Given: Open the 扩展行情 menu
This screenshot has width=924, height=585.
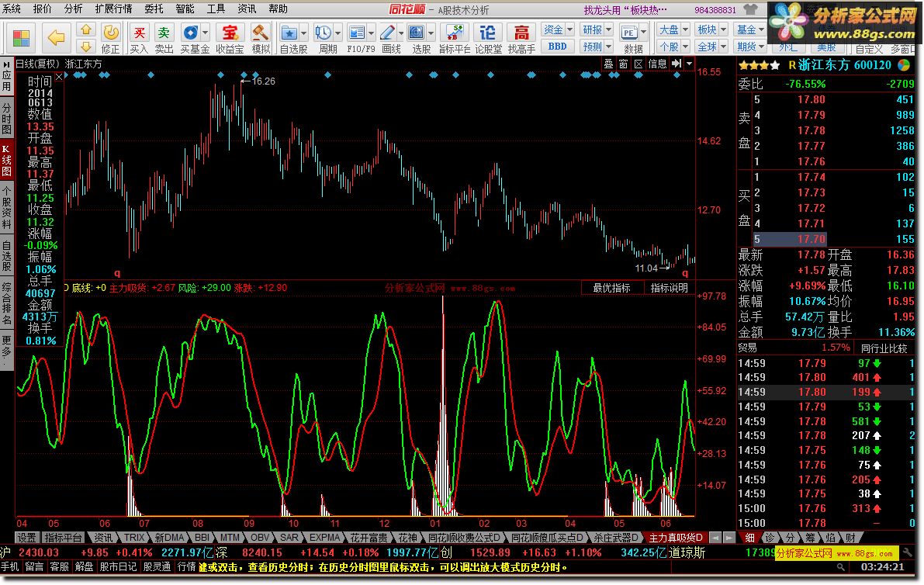Looking at the screenshot, I should pyautogui.click(x=113, y=9).
